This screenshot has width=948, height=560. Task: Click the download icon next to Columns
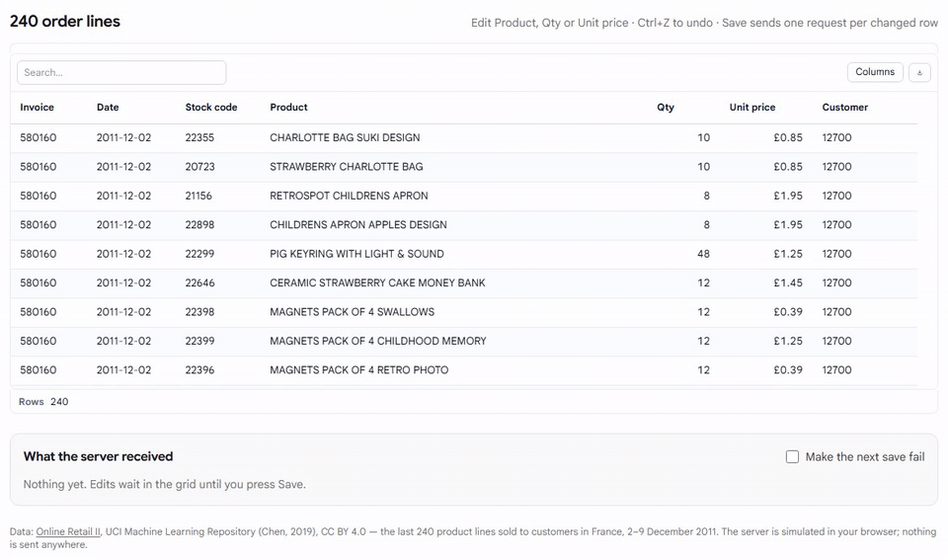919,72
